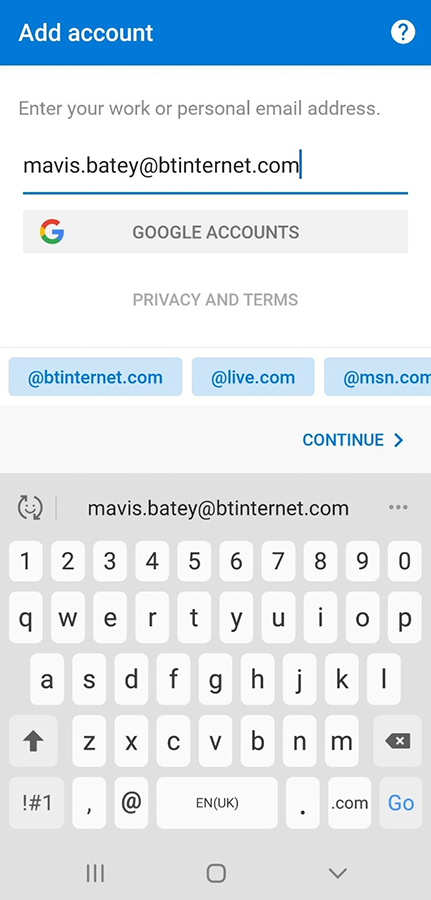Toggle the Shift key arrow
This screenshot has height=900, width=431.
point(33,741)
